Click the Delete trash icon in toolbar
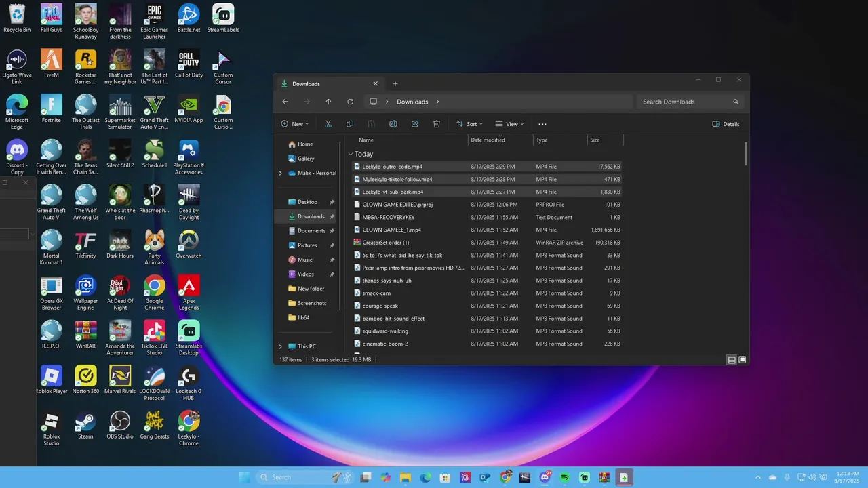868x488 pixels. tap(437, 124)
